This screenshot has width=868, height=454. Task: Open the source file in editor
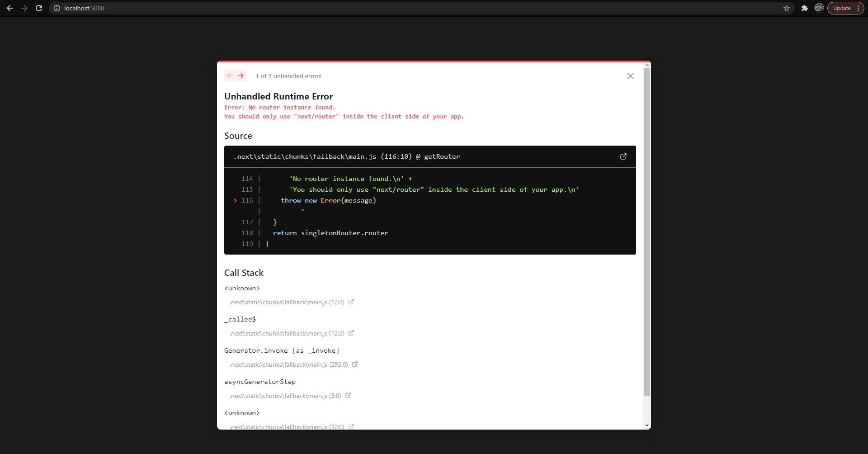tap(623, 156)
